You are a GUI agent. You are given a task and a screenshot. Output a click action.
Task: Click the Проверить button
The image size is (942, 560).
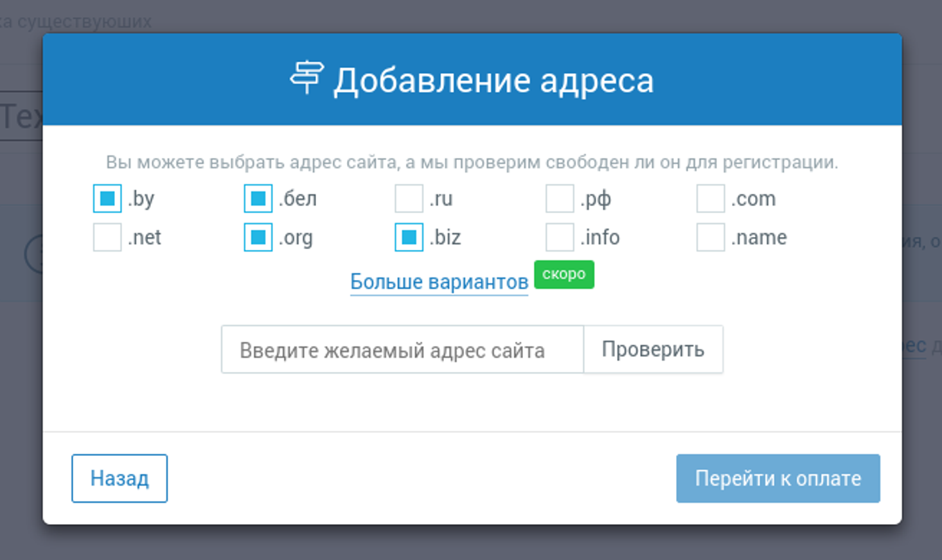[653, 349]
